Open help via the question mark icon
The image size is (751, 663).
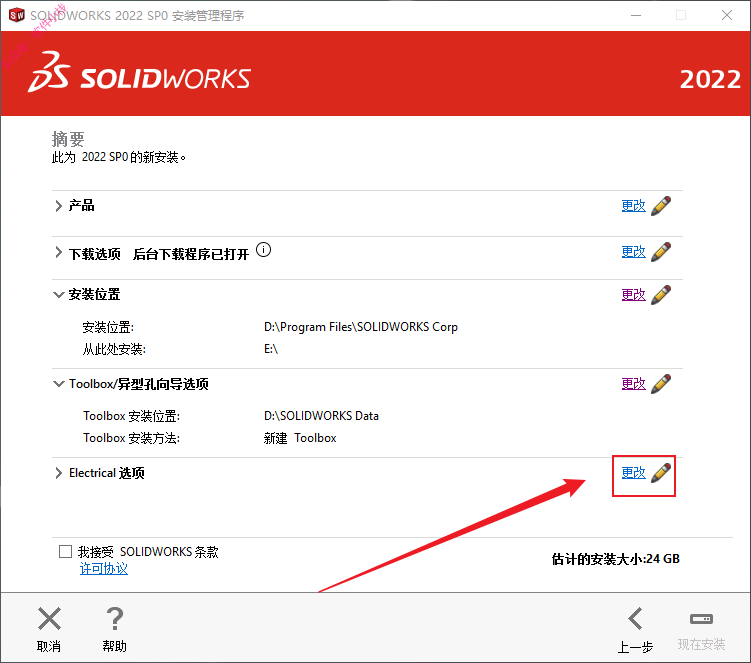[114, 618]
